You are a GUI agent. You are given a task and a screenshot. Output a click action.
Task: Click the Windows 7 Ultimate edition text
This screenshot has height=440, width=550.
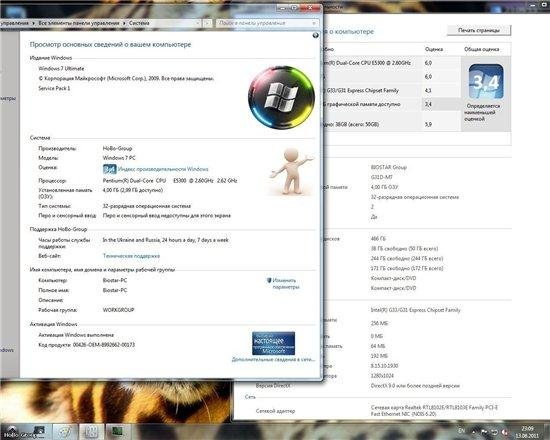[x=61, y=68]
